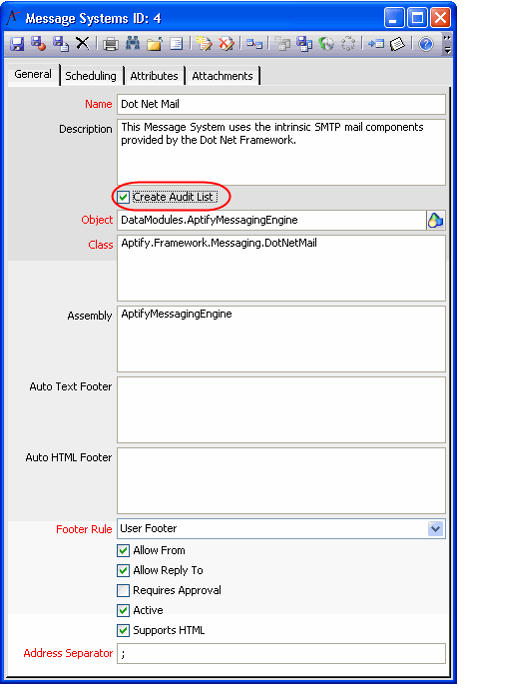Click the Aptify logo in title bar

click(x=13, y=18)
